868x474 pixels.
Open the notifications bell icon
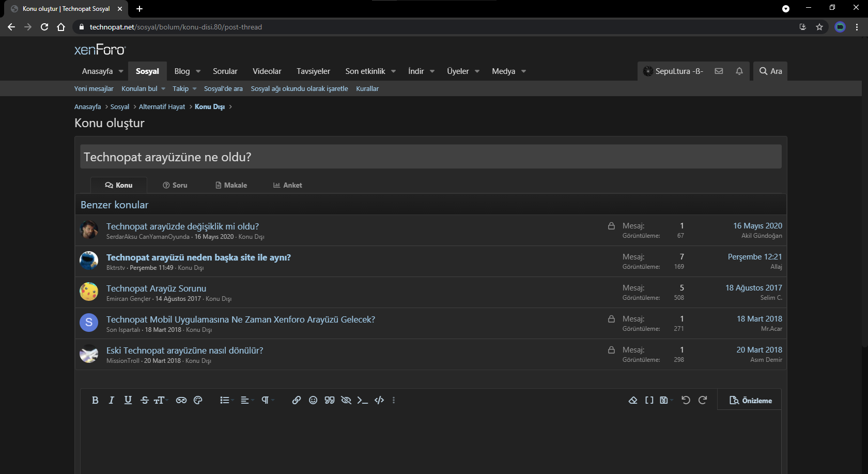point(739,71)
